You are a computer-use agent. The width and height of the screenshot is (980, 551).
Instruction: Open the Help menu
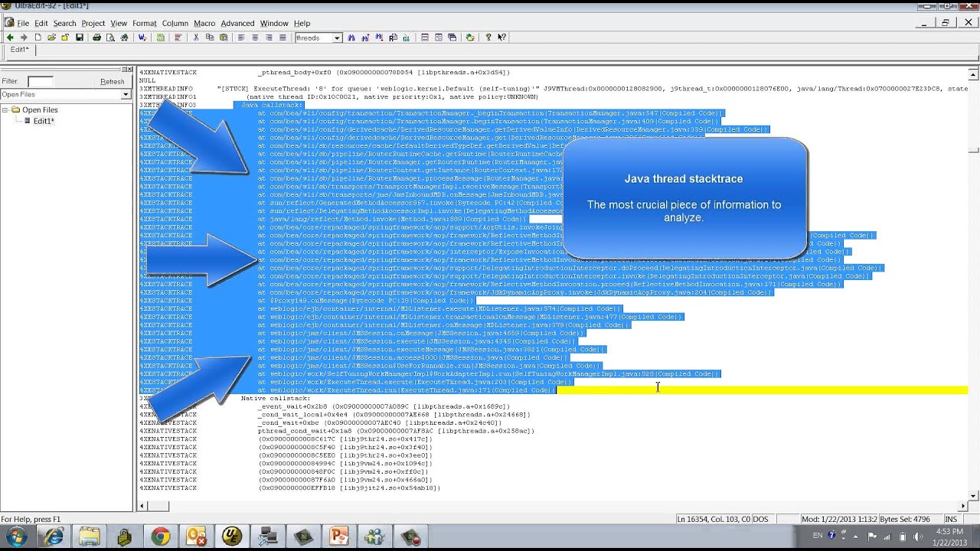(302, 23)
